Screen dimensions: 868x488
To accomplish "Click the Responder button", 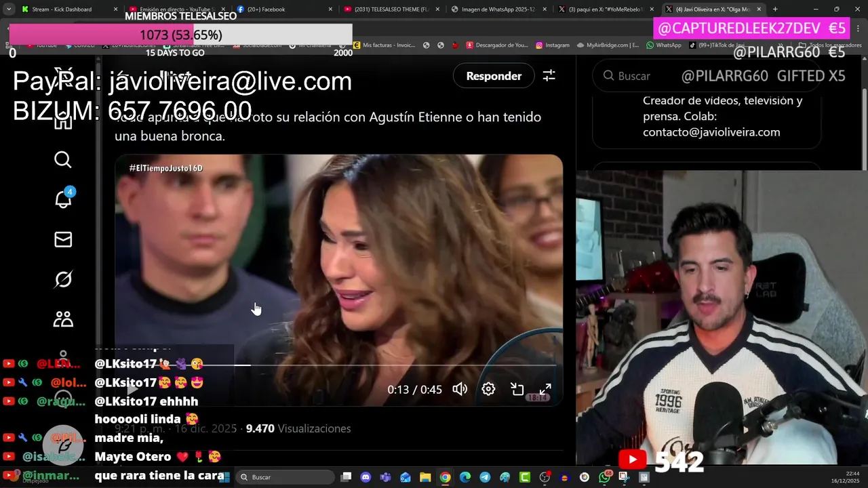I will [494, 76].
